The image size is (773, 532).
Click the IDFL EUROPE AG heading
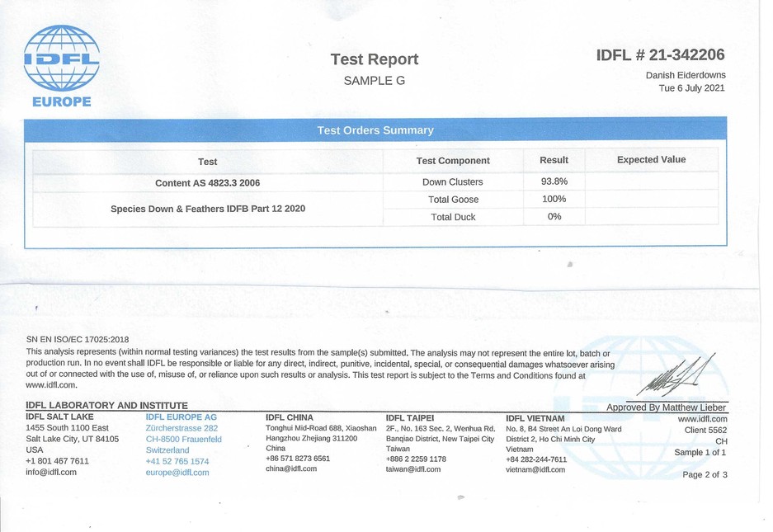181,417
